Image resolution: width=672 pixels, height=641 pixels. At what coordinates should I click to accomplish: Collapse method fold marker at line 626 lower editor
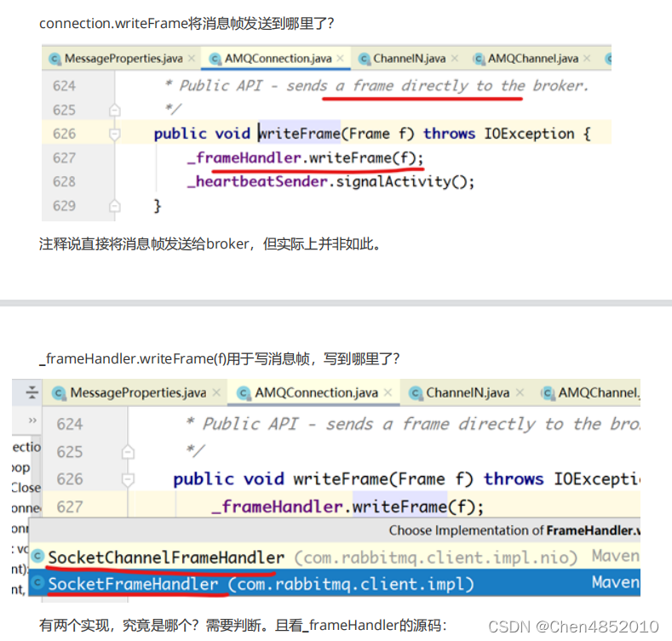pyautogui.click(x=128, y=479)
